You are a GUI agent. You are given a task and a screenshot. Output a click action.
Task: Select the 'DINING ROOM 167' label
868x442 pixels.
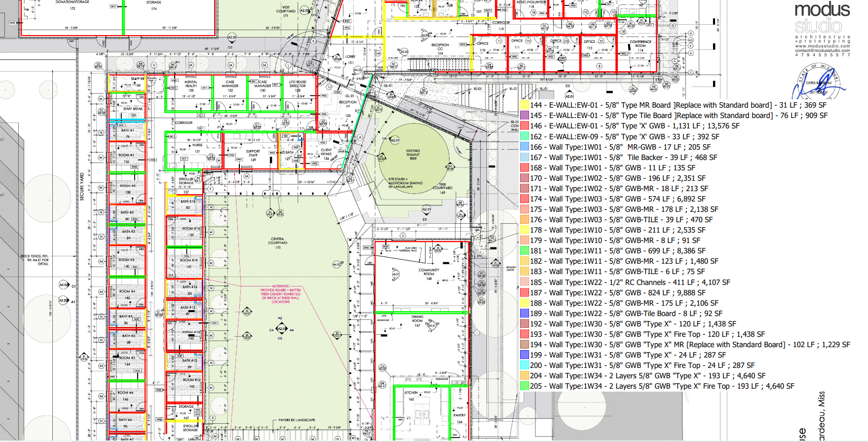click(x=417, y=321)
